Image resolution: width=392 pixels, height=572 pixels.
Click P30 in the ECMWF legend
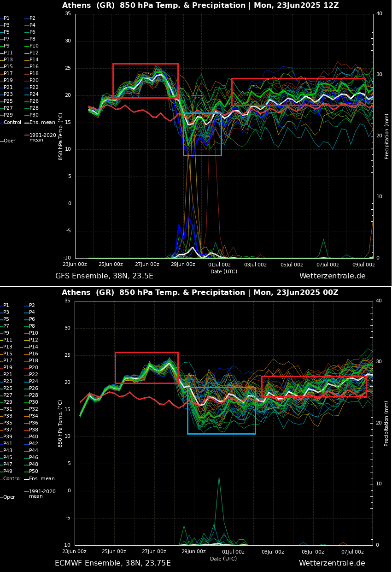point(34,402)
